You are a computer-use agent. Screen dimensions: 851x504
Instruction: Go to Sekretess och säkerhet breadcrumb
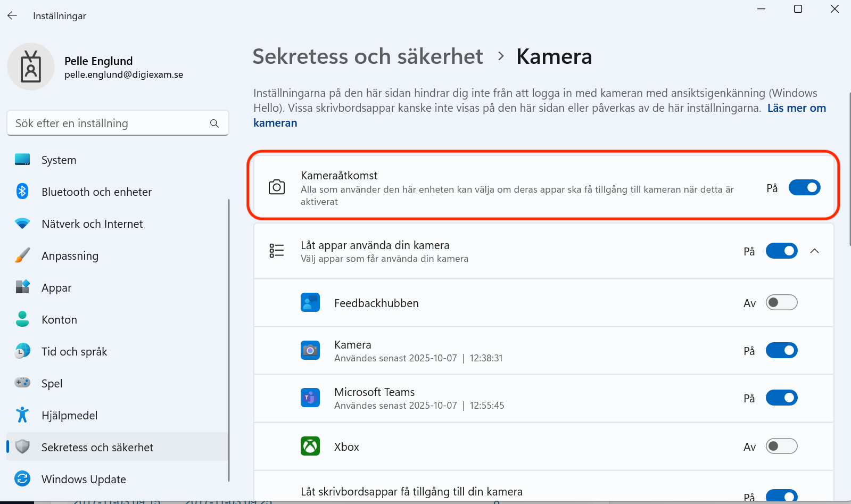[x=368, y=56]
